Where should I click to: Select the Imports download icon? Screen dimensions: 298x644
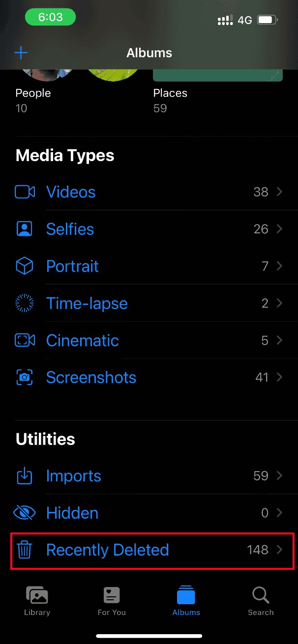coord(25,476)
